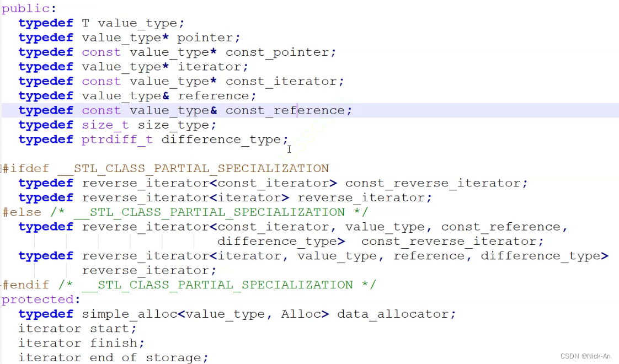
Task: Click the "protected:" access specifier
Action: (x=41, y=299)
